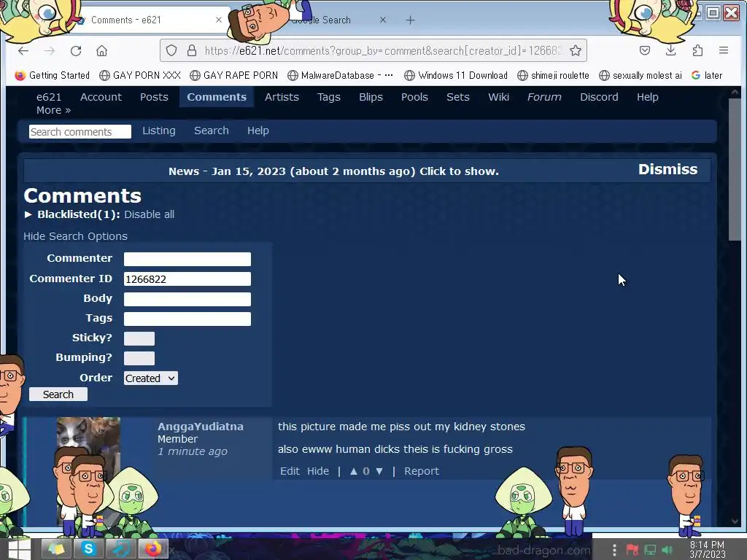Click the page vertical scrollbar thumb
The width and height of the screenshot is (747, 560).
tap(735, 170)
